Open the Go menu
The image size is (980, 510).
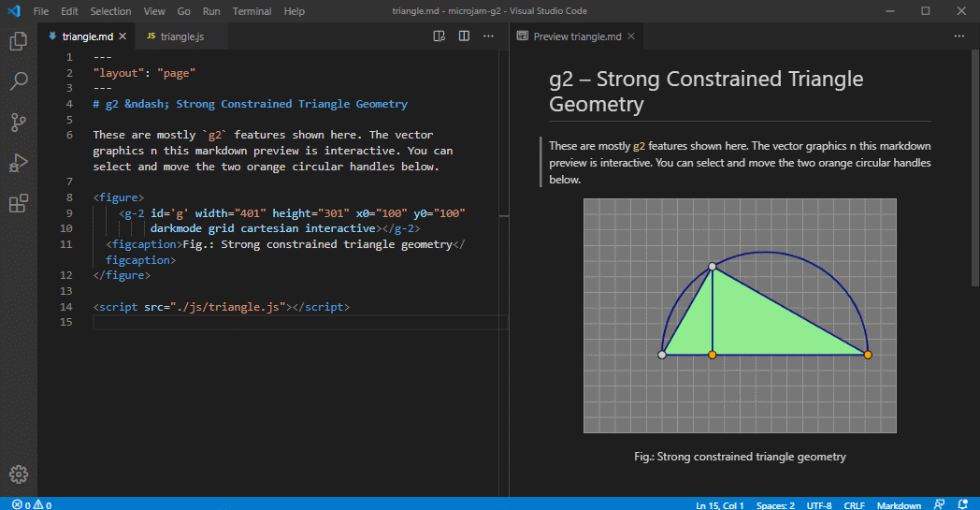[183, 11]
